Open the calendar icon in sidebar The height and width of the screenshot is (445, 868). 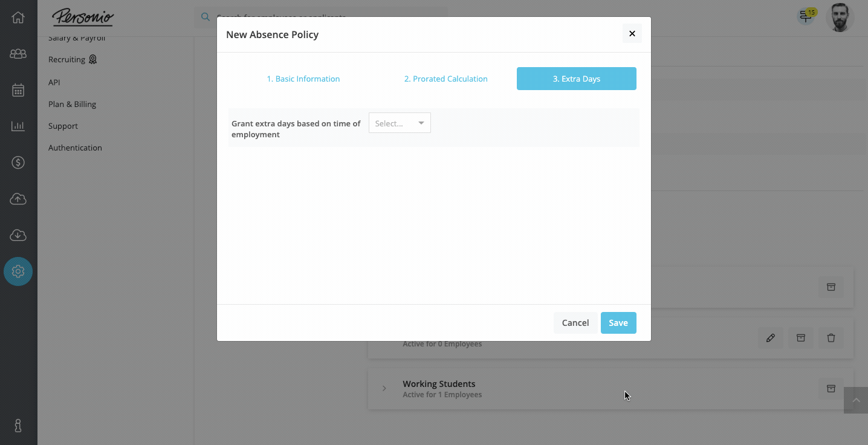pyautogui.click(x=18, y=90)
